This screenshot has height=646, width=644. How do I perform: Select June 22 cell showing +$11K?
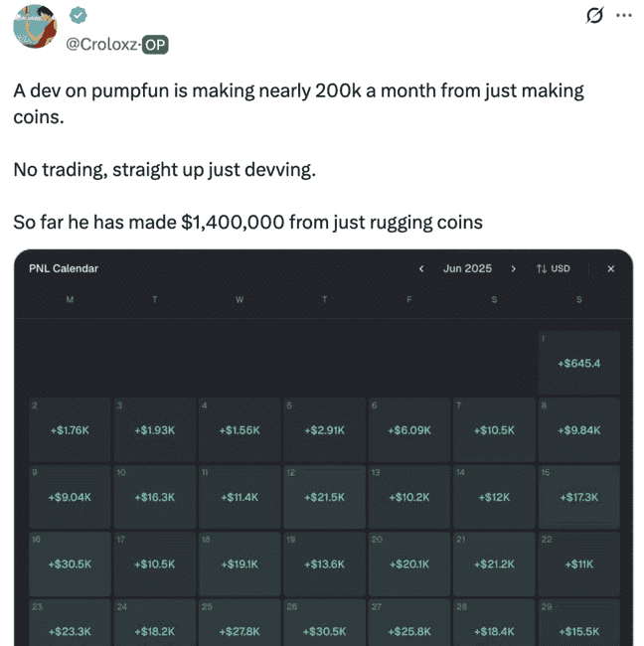[x=579, y=564]
